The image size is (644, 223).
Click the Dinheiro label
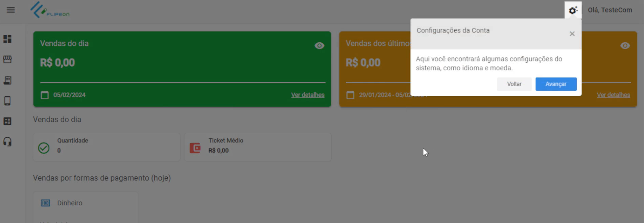(70, 203)
